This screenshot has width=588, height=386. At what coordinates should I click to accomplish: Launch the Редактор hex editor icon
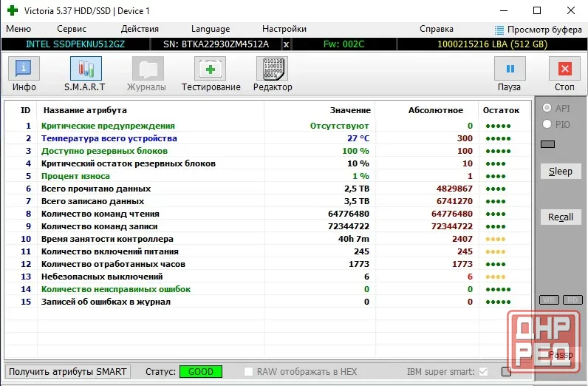coord(272,68)
